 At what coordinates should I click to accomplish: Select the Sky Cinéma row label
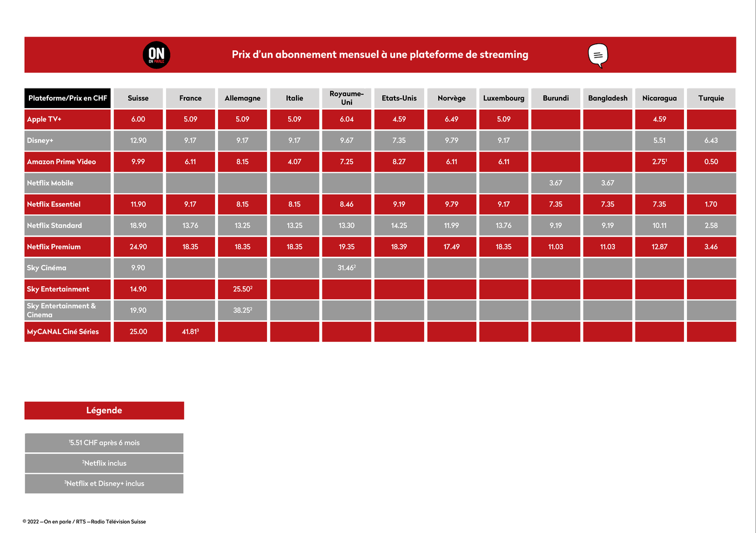67,267
